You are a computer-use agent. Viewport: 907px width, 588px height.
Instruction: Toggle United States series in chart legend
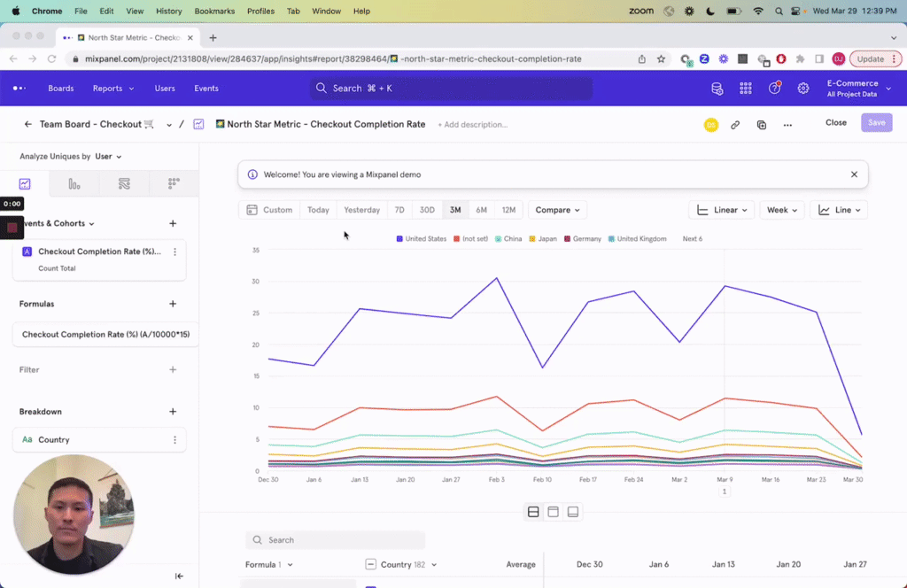tap(422, 239)
